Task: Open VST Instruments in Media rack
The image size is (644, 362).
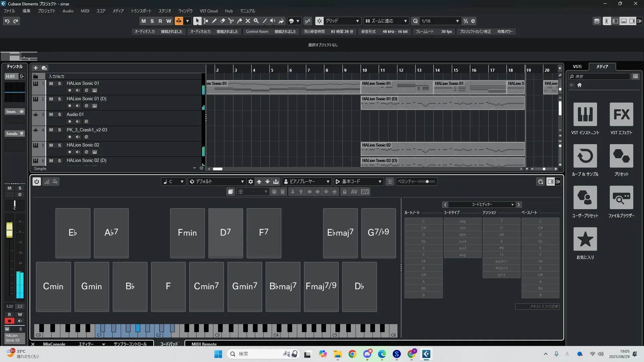Action: (x=585, y=115)
